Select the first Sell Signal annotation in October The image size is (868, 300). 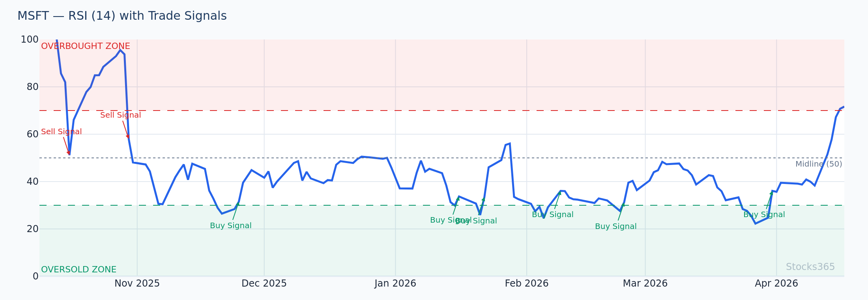click(x=61, y=132)
